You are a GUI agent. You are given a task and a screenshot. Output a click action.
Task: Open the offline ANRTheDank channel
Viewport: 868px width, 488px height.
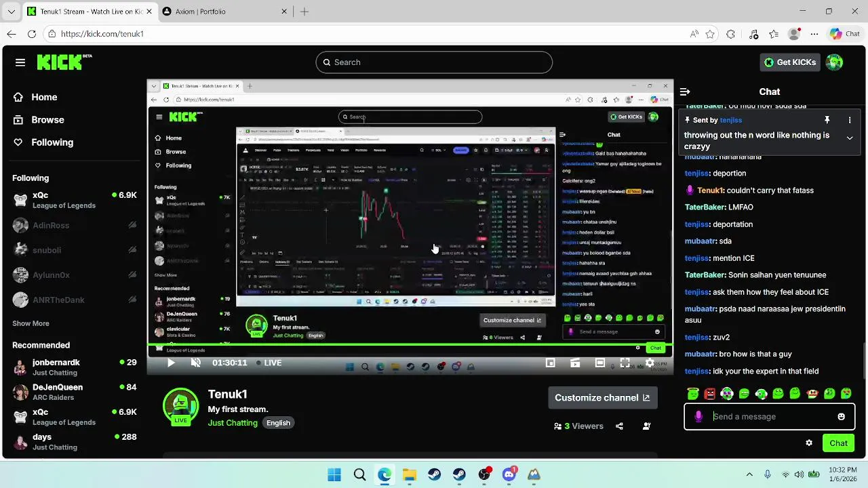75,300
